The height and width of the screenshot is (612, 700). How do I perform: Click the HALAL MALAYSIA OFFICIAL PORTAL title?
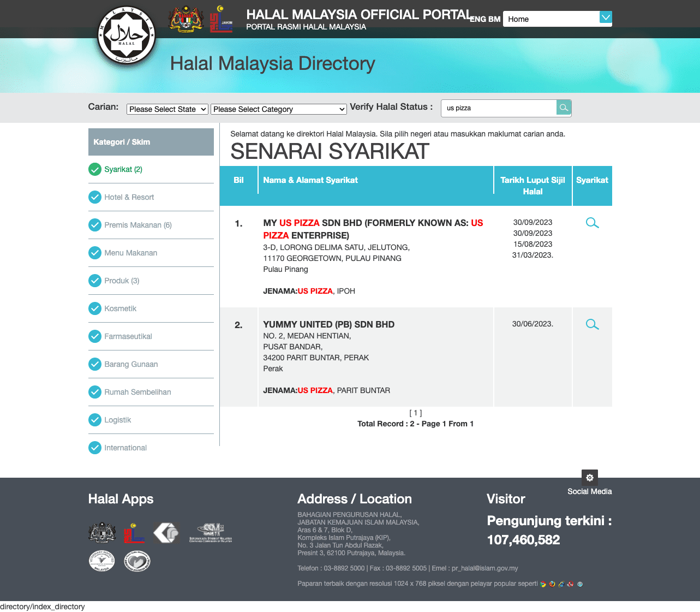(358, 15)
